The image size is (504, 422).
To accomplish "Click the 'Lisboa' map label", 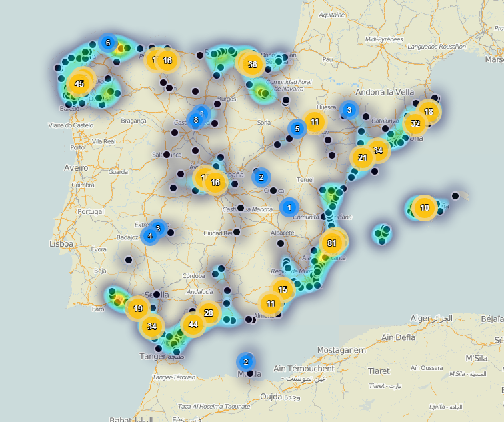I will [x=61, y=244].
